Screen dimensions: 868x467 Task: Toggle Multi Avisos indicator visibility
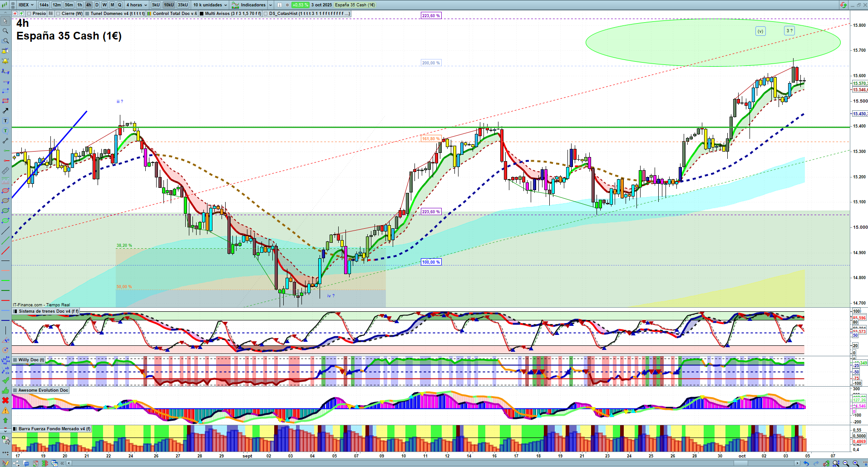tap(202, 14)
